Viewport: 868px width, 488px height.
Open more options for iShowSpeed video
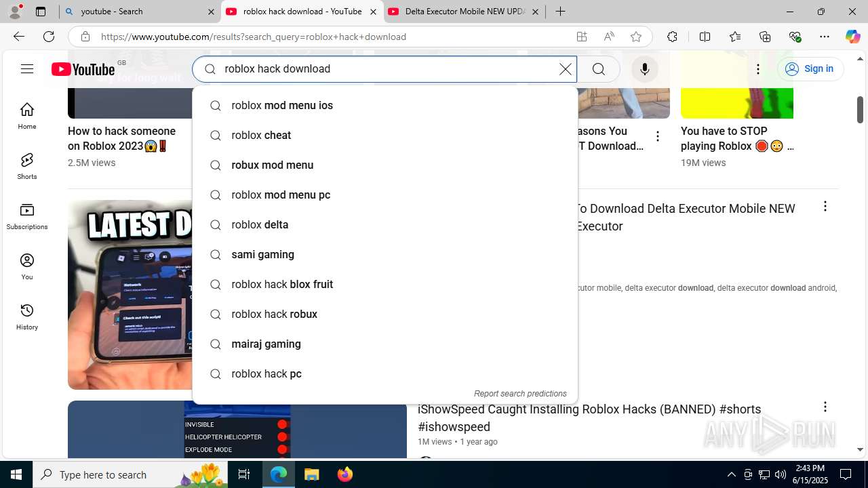(825, 407)
